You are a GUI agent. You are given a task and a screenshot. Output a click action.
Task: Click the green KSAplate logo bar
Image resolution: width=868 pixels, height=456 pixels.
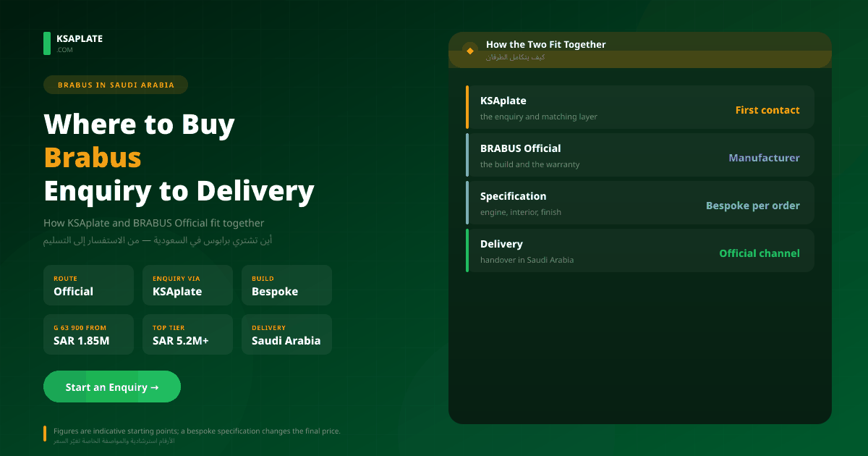[47, 43]
